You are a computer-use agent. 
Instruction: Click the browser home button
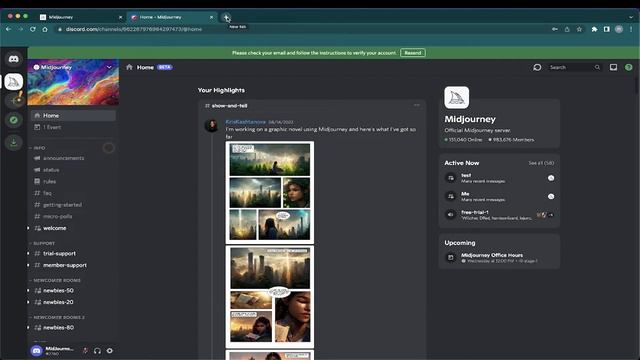pos(45,29)
